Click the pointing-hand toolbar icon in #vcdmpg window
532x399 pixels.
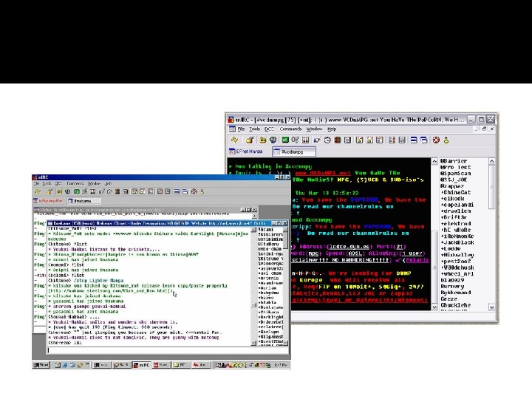tap(317, 140)
